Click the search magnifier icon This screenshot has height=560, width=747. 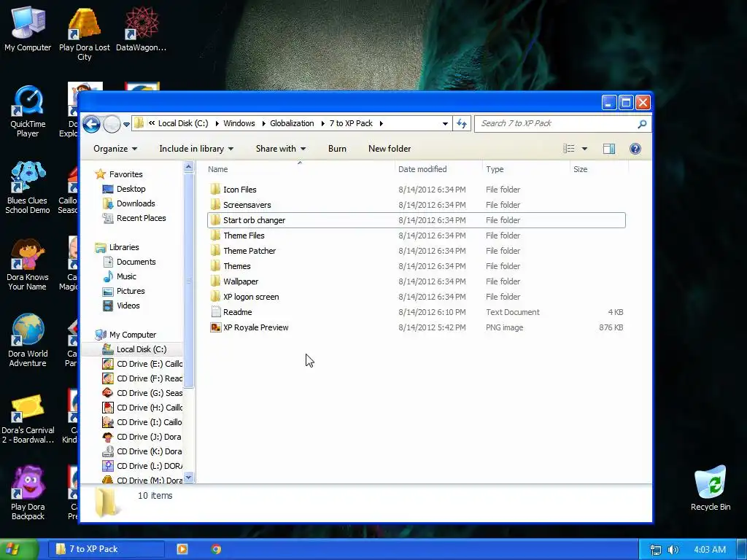pos(642,124)
